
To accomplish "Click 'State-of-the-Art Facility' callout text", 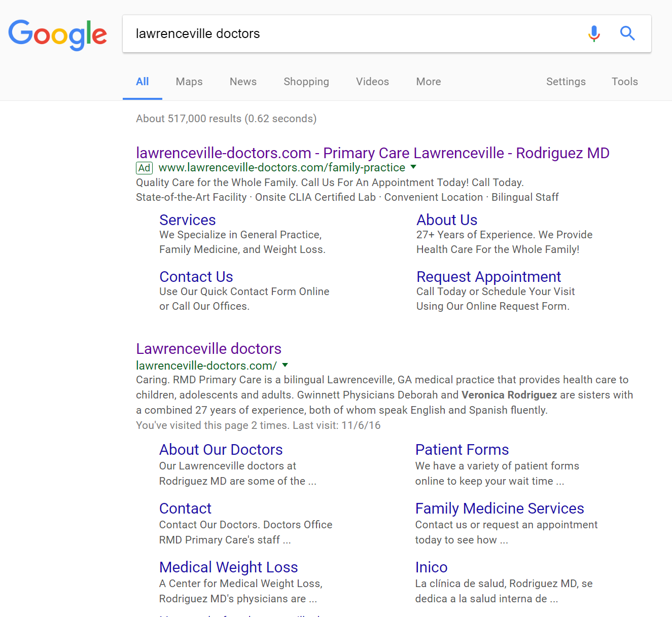I will tap(191, 197).
